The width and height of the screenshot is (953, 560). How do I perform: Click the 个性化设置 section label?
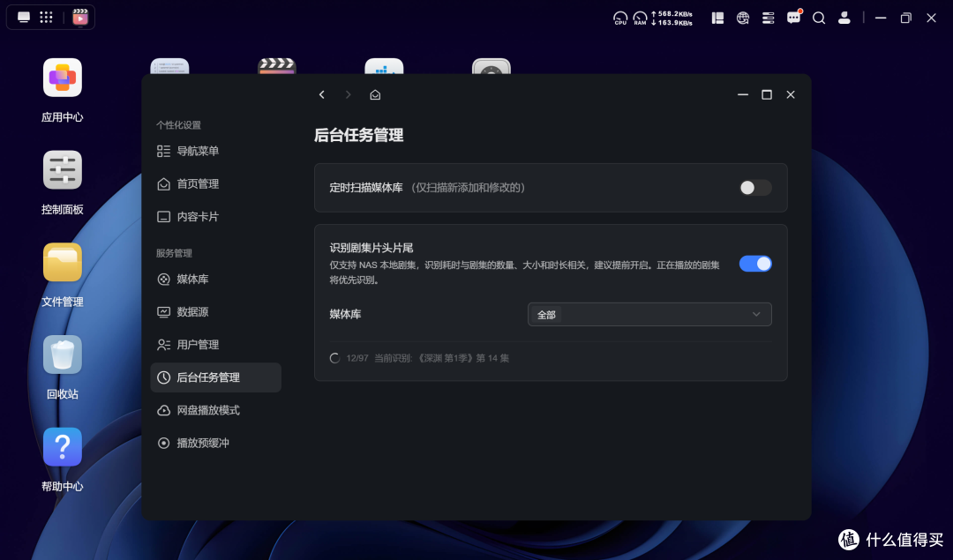pos(178,125)
